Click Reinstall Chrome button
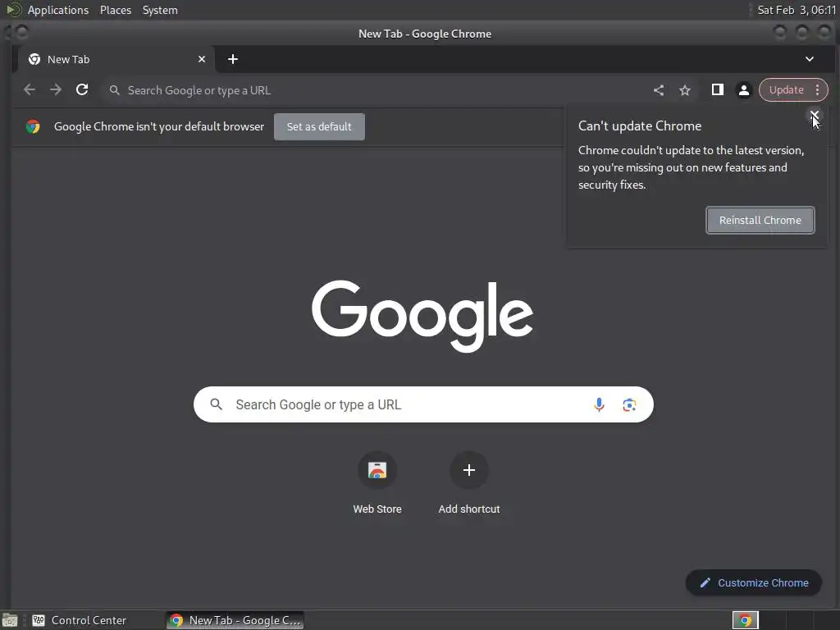Screen dimensions: 840x630 pos(760,220)
